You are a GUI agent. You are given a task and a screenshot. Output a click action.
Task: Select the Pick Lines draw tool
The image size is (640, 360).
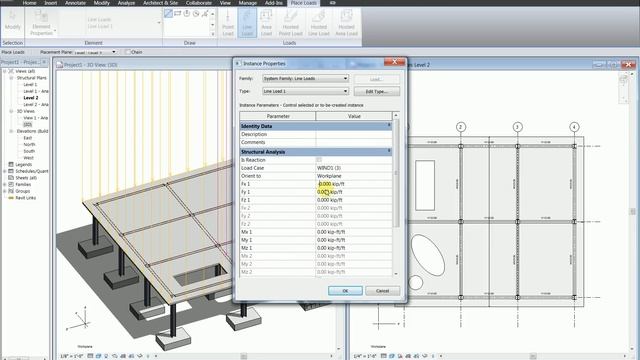pyautogui.click(x=205, y=13)
